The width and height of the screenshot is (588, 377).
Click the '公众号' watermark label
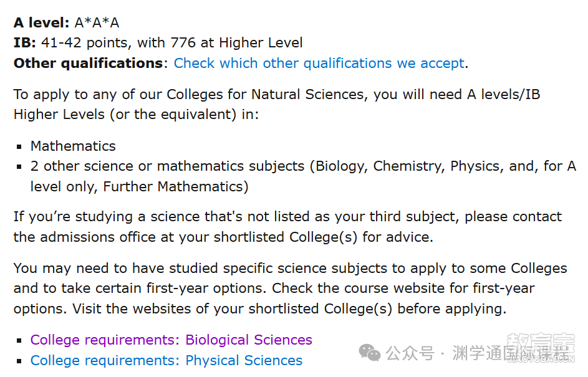pos(410,353)
